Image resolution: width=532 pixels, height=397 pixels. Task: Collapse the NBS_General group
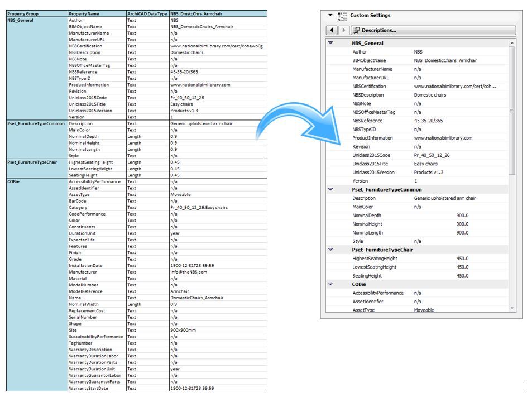(330, 43)
